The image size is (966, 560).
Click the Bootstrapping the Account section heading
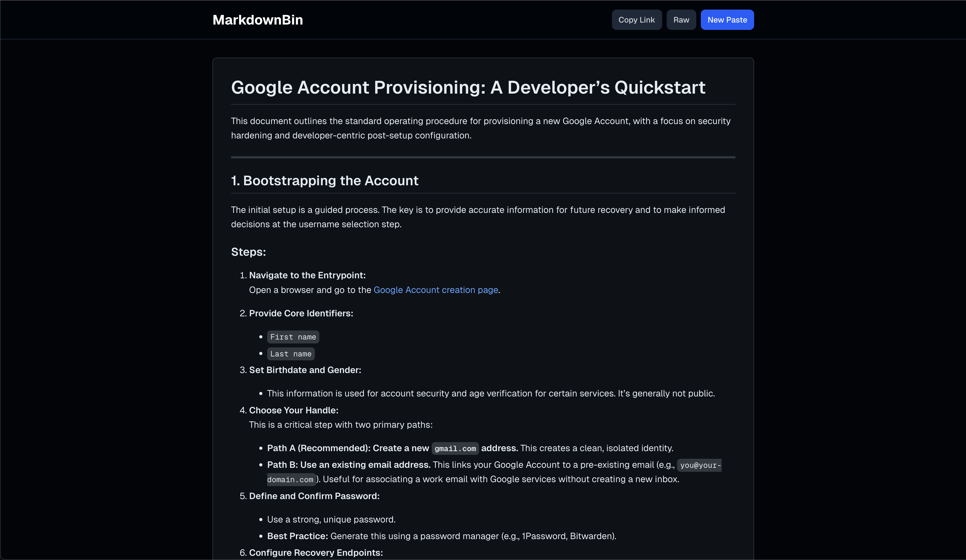(x=324, y=180)
